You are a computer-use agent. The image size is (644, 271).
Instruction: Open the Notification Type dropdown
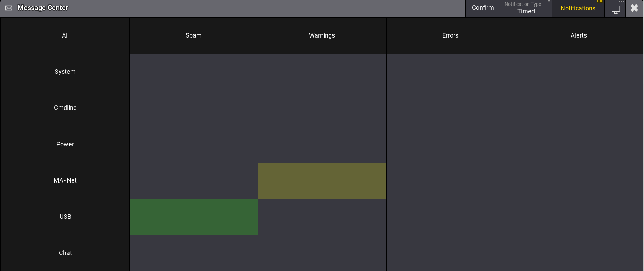(526, 8)
